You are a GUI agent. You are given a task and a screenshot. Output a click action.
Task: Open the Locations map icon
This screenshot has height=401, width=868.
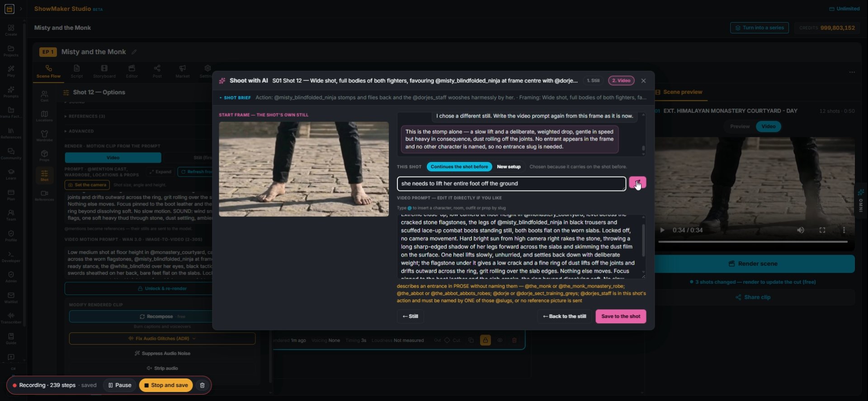click(44, 116)
